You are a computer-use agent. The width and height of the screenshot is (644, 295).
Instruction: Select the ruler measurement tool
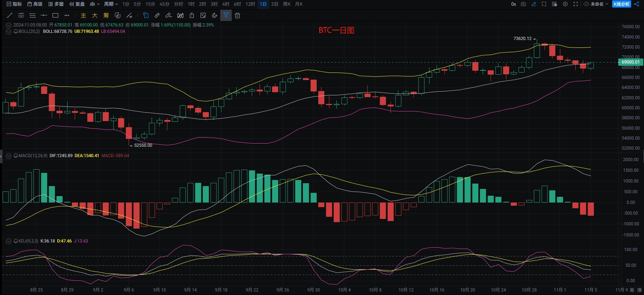click(157, 15)
